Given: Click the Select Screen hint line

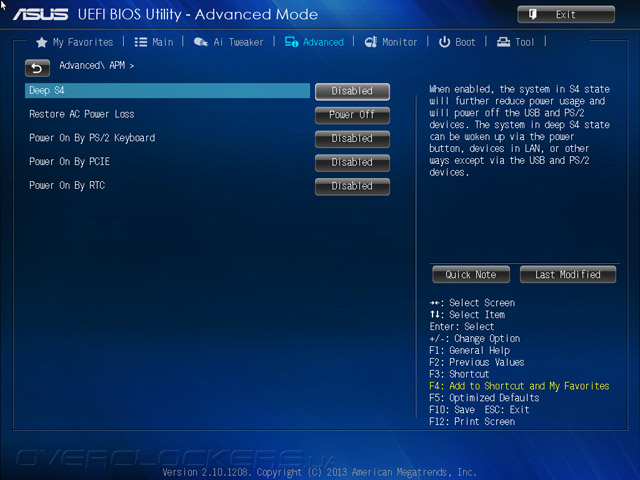Looking at the screenshot, I should (472, 303).
